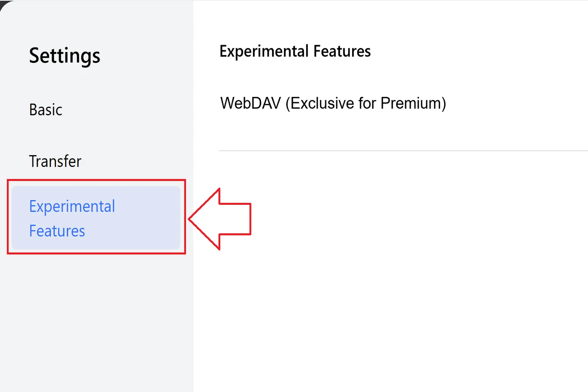Viewport: 588px width, 392px height.
Task: Click the empty content area below WebDAV
Action: [383, 268]
